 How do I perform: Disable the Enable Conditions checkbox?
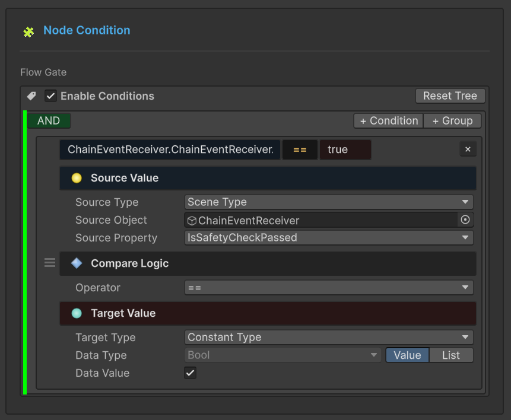tap(50, 96)
